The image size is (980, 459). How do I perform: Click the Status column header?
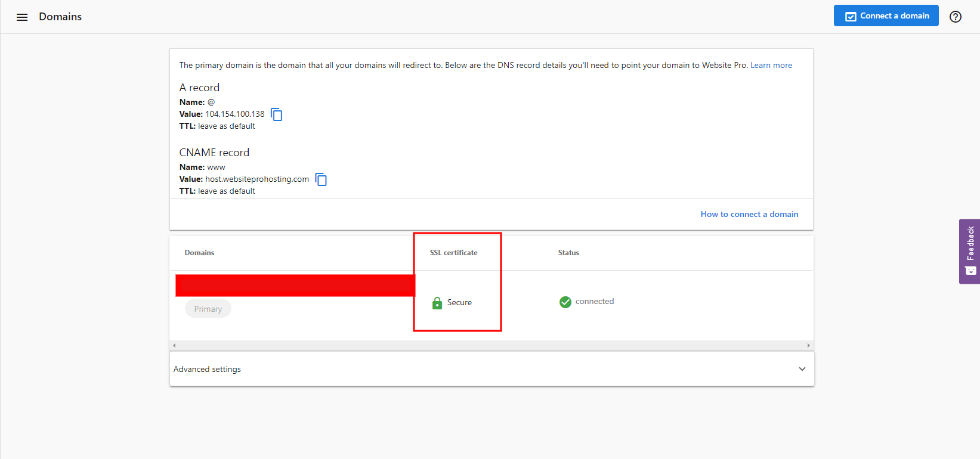pyautogui.click(x=568, y=253)
